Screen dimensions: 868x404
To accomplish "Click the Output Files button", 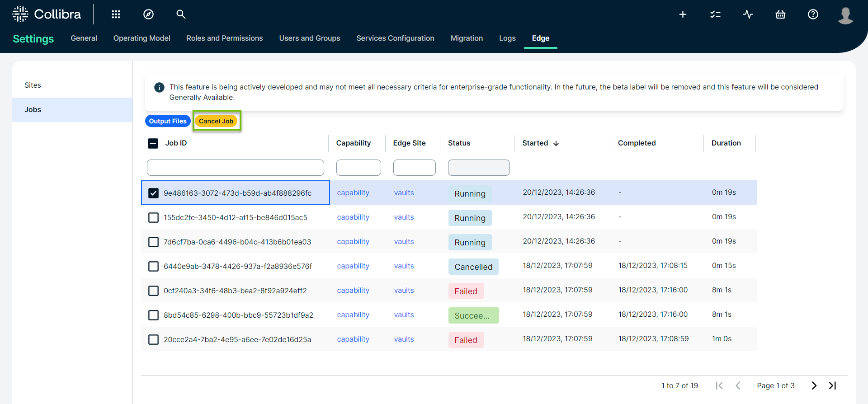I will (x=168, y=121).
